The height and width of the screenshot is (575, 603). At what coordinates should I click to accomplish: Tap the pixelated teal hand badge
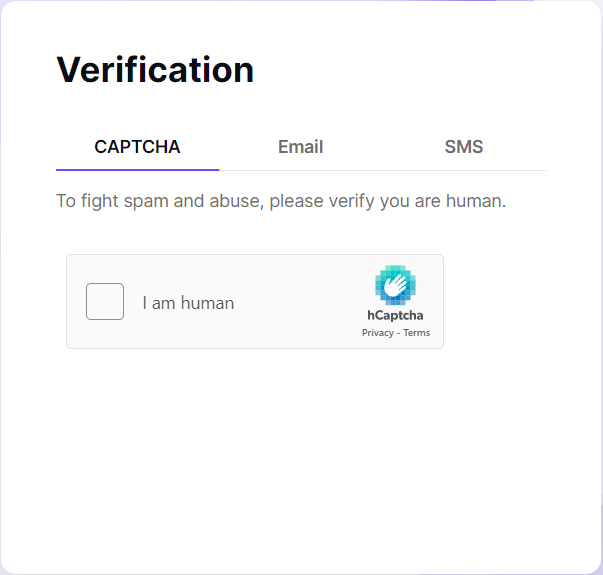click(x=395, y=285)
